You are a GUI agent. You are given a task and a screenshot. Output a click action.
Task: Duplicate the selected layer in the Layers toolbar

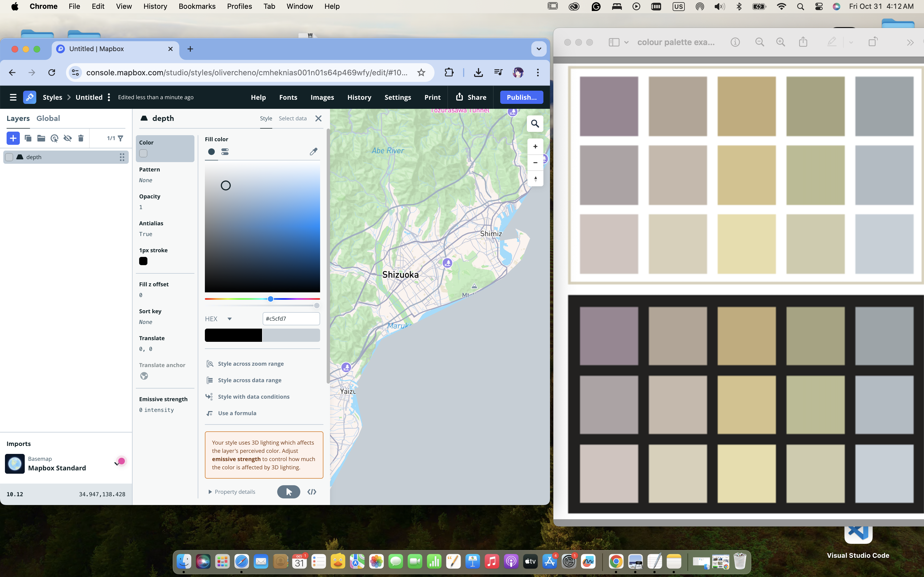click(28, 138)
